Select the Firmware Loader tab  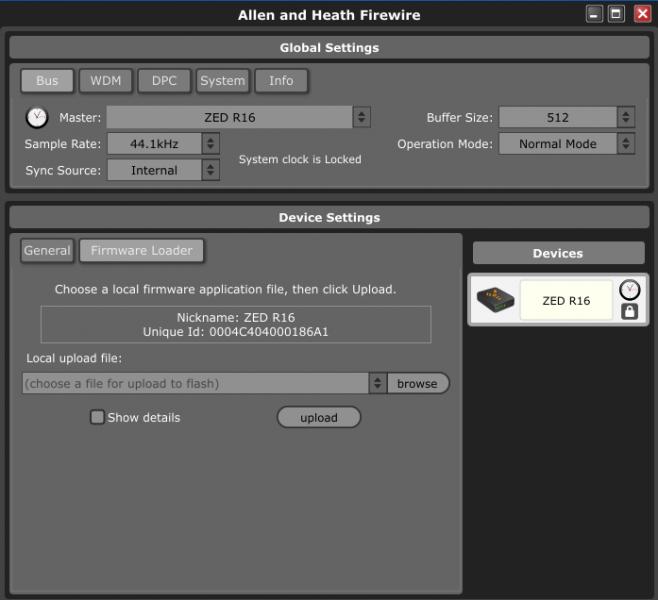[141, 250]
